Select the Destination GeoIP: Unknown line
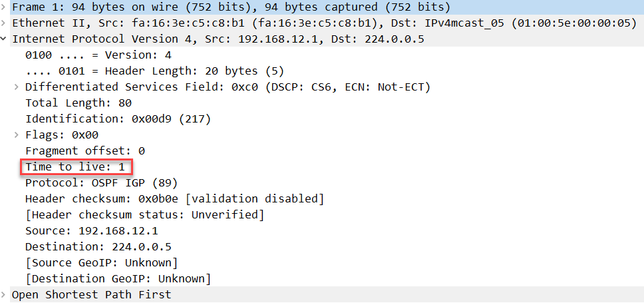Image resolution: width=644 pixels, height=305 pixels. point(118,278)
